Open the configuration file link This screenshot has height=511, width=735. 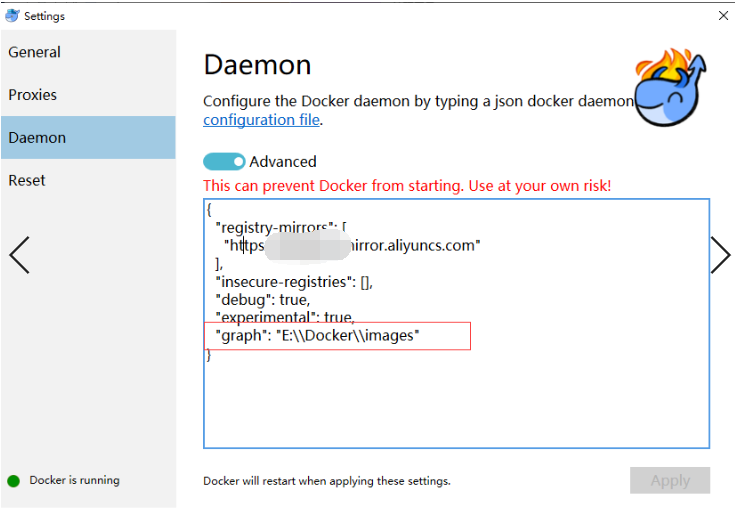261,120
